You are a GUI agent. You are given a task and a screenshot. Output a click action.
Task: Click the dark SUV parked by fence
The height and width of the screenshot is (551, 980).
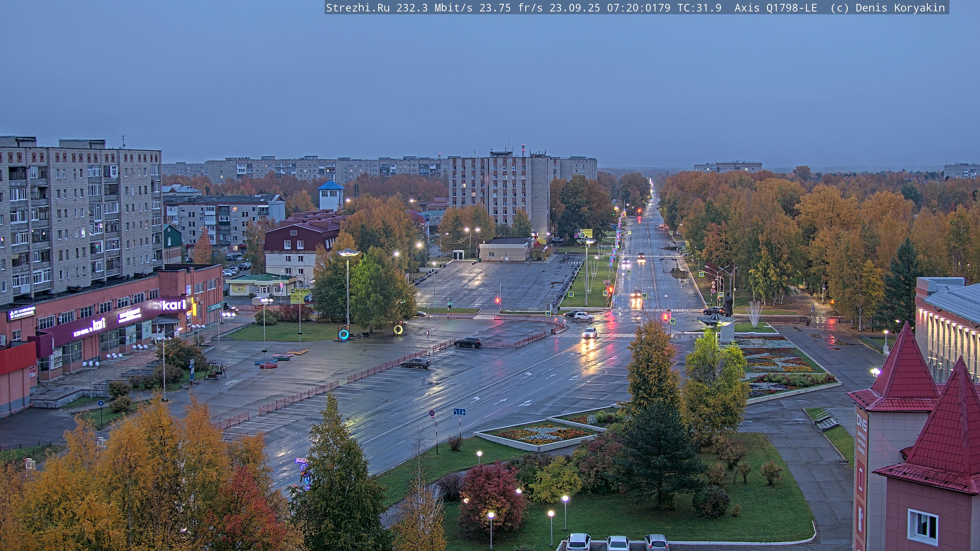click(x=468, y=342)
